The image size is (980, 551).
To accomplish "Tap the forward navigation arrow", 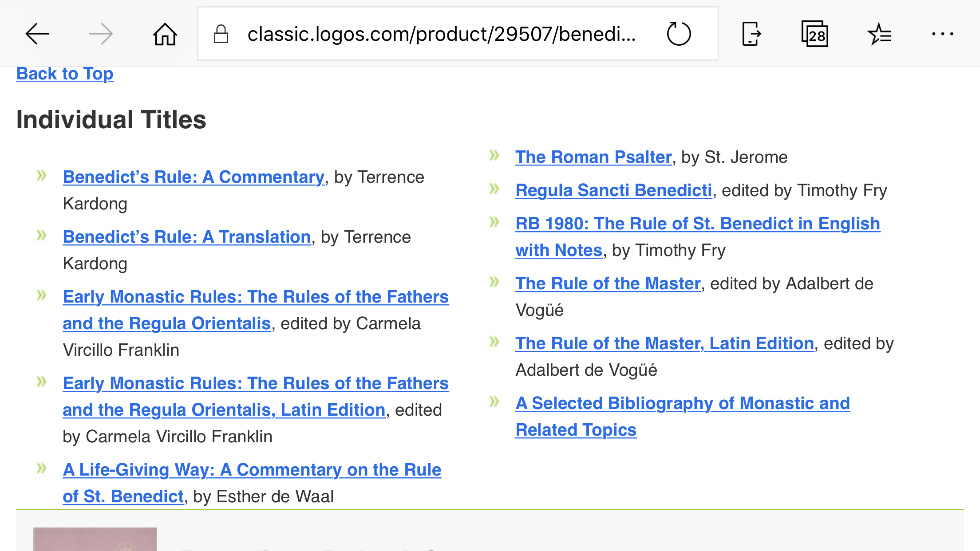I will (101, 34).
